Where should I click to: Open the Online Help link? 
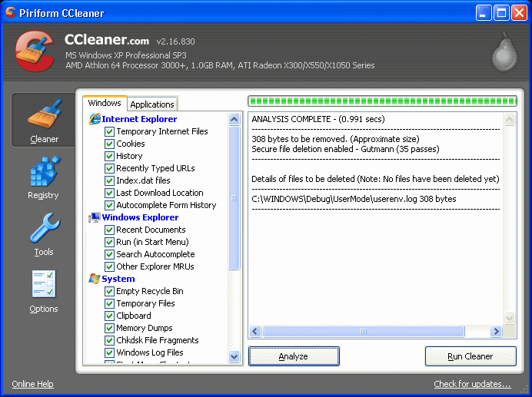tap(32, 384)
